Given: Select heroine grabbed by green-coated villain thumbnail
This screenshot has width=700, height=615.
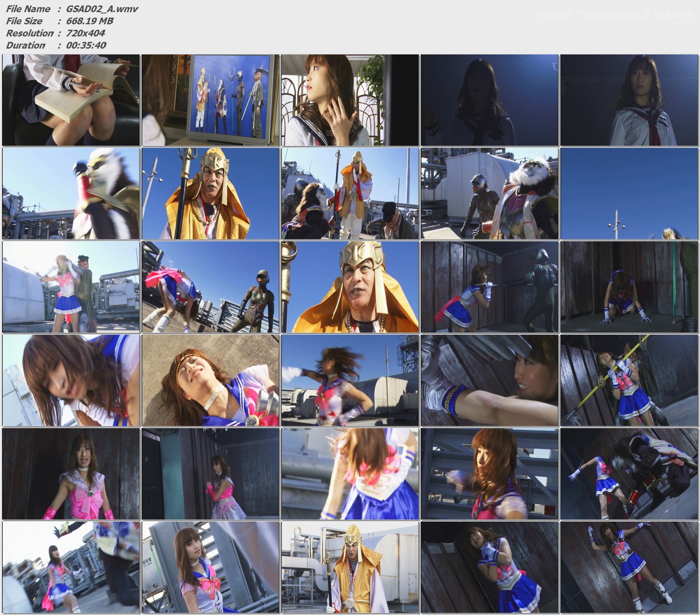Looking at the screenshot, I should click(71, 287).
